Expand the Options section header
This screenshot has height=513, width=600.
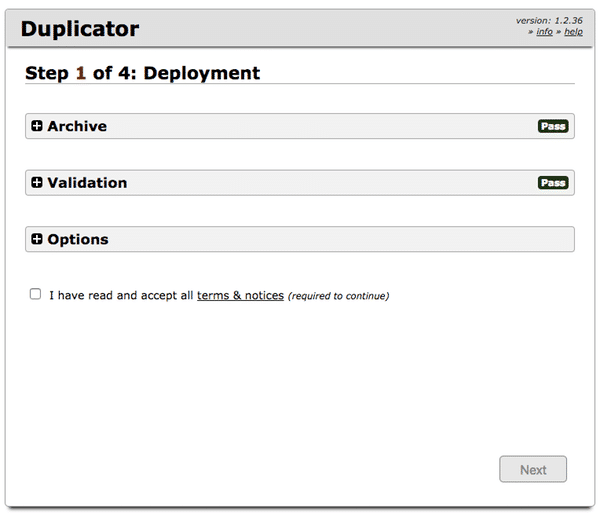click(x=78, y=240)
